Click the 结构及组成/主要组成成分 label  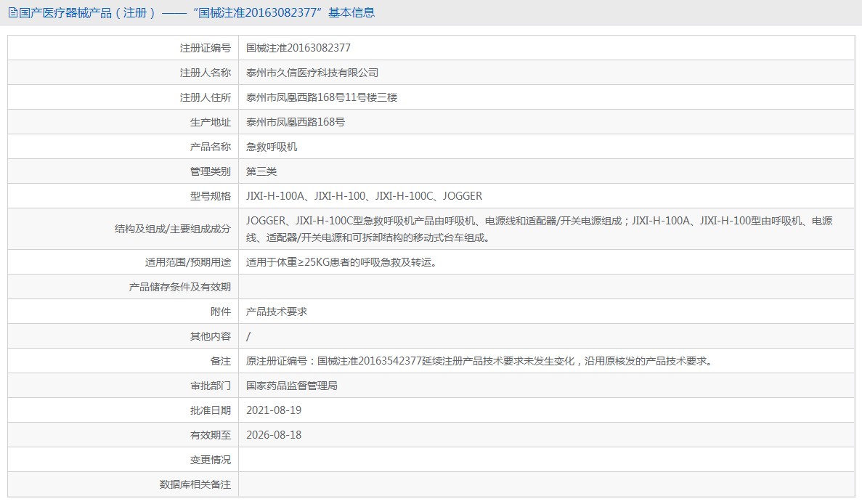tap(172, 229)
